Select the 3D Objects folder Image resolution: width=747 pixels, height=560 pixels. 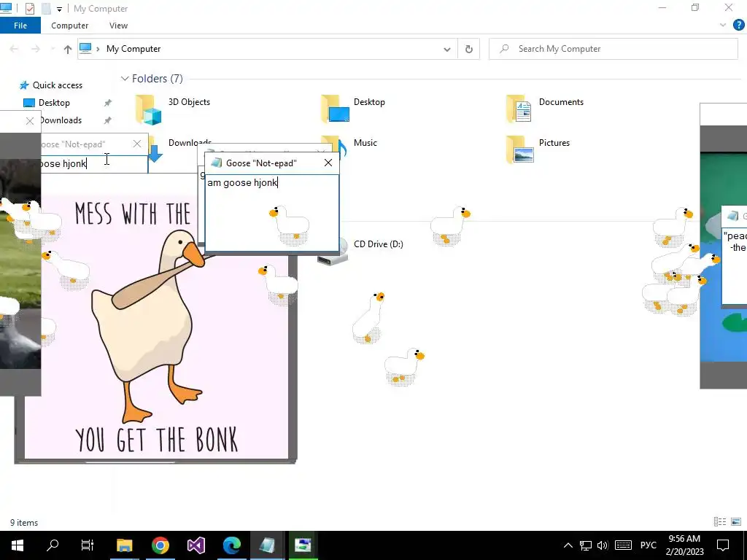click(174, 109)
